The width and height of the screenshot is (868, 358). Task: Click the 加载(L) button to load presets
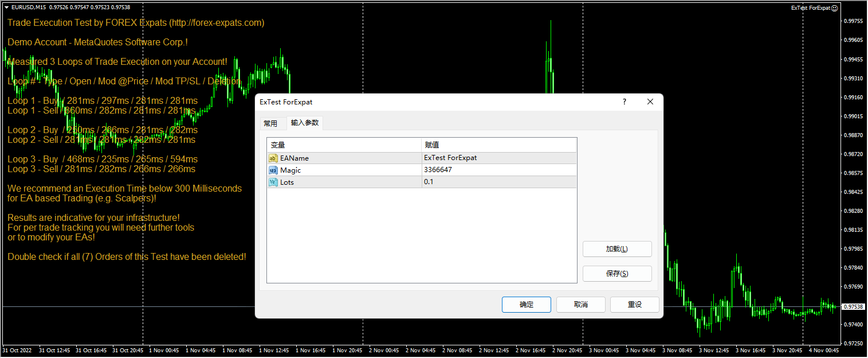coord(616,249)
